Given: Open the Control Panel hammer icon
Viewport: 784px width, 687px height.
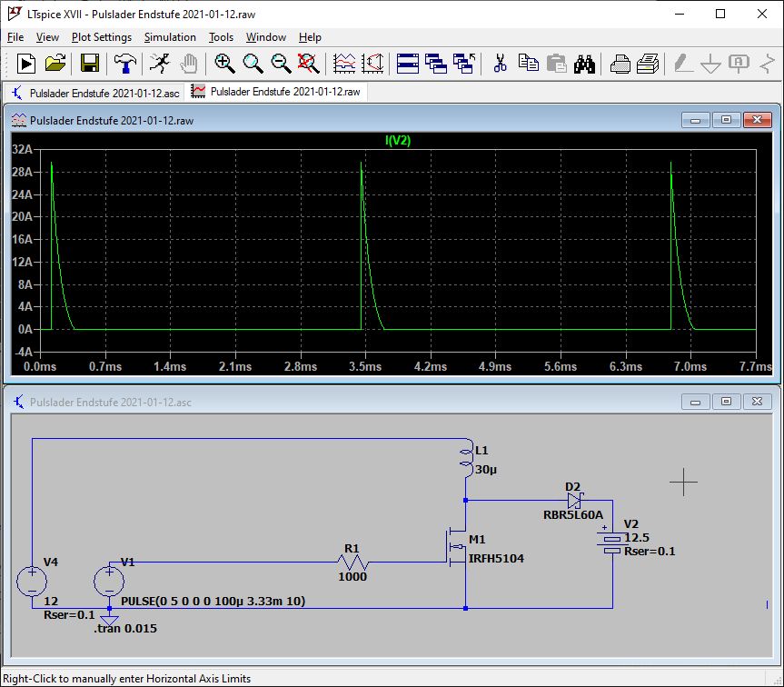Looking at the screenshot, I should point(124,64).
